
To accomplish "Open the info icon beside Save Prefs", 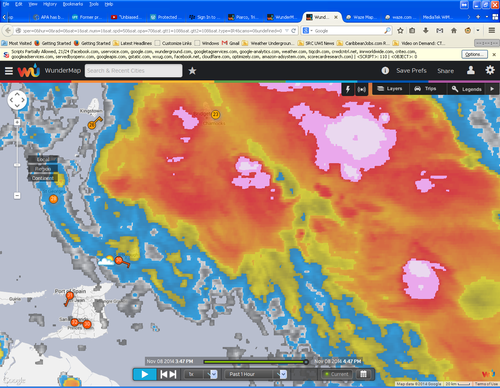I will (385, 70).
